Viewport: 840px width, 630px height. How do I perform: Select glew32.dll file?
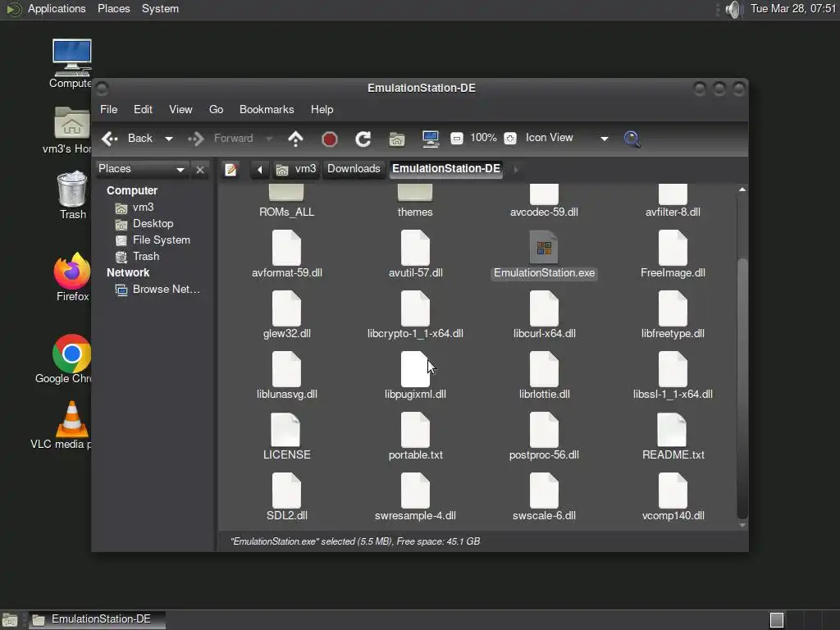286,315
